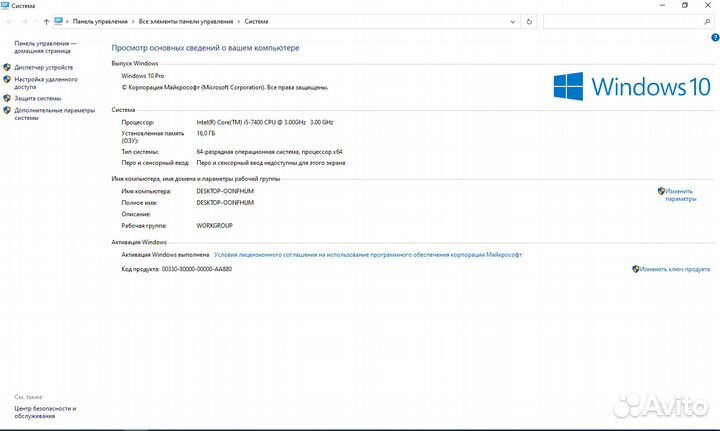Image resolution: width=720 pixels, height=431 pixels.
Task: Select Система breadcrumb in address bar
Action: tap(256, 22)
